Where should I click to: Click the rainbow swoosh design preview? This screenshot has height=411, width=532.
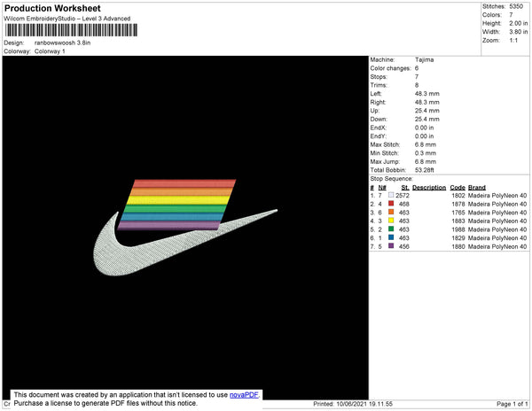pos(185,228)
